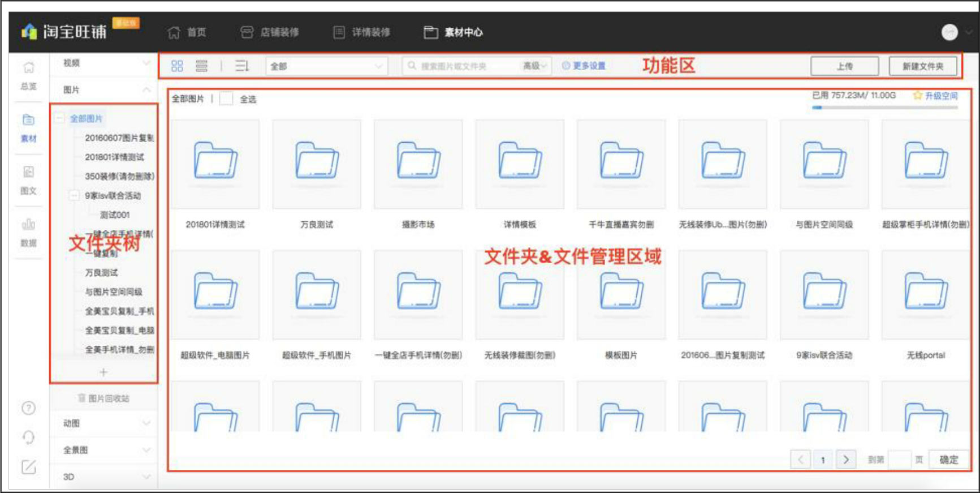The width and height of the screenshot is (980, 493).
Task: Open 数据 statistics in left sidebar
Action: tap(29, 232)
